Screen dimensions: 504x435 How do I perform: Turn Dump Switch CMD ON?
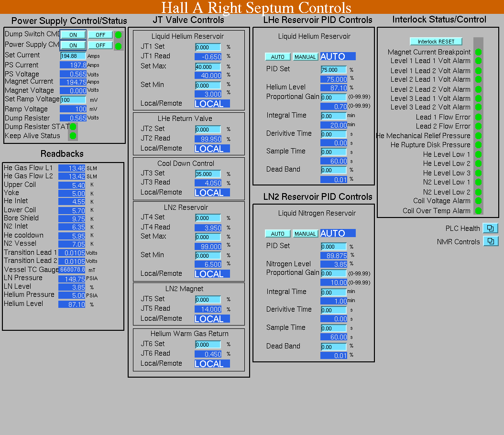coord(73,35)
